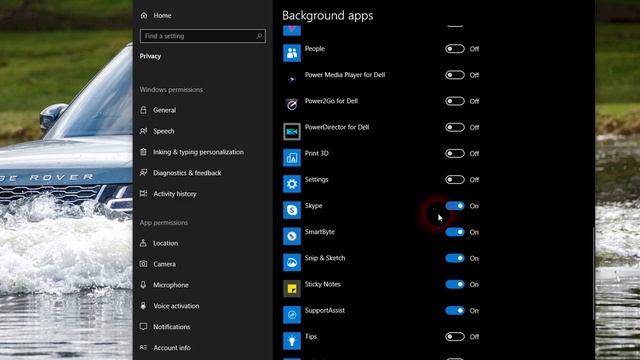Turn on Print 3D toggle
This screenshot has height=360, width=640.
click(x=455, y=153)
